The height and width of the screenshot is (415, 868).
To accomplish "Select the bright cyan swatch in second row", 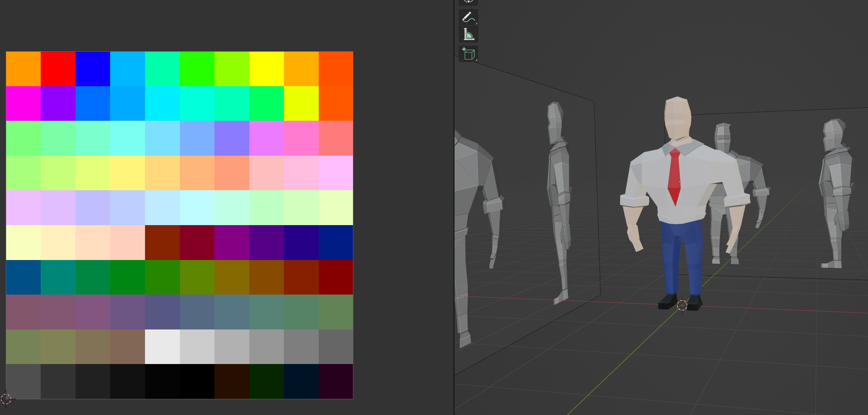I will [x=162, y=103].
